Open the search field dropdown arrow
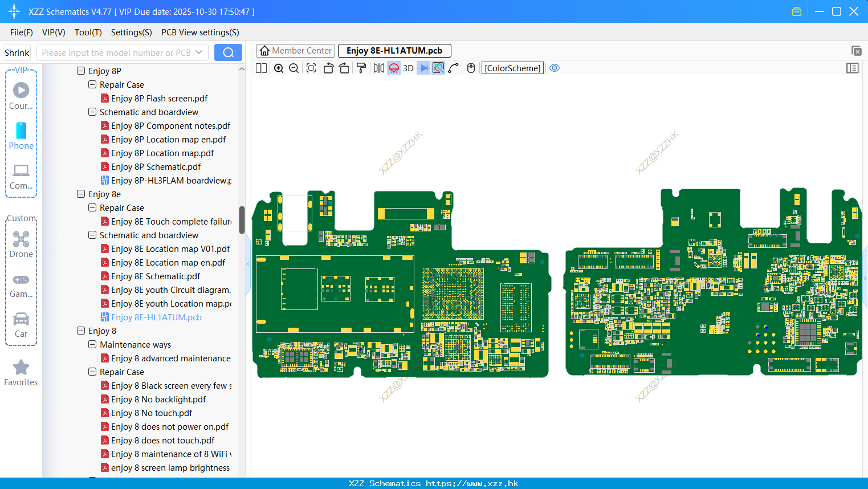The height and width of the screenshot is (489, 868). (199, 52)
